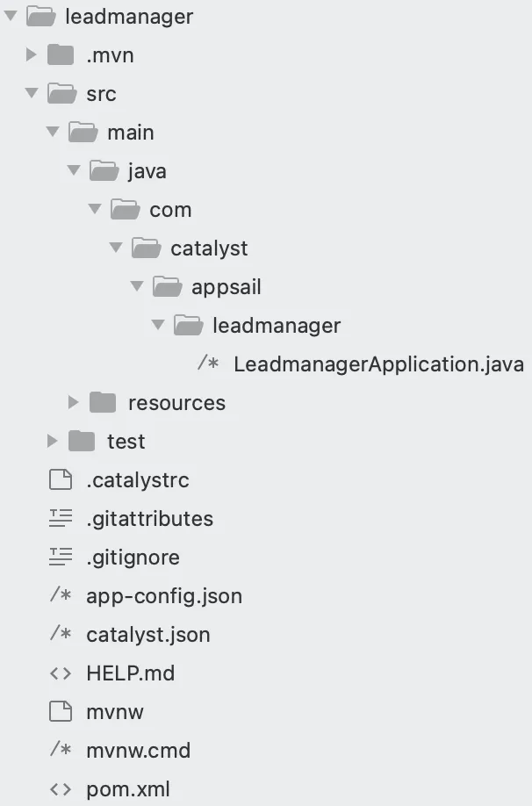Click the markup icon beside pom.xml
532x806 pixels.
[61, 789]
